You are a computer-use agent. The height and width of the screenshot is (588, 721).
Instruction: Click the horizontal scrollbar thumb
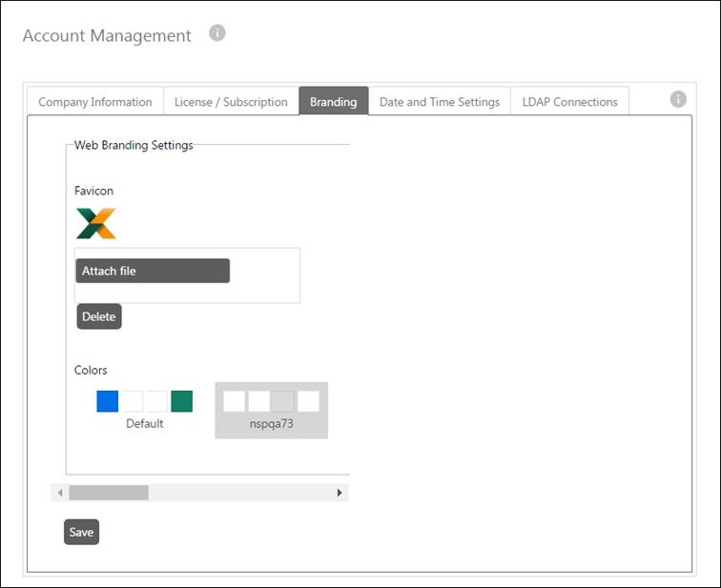[x=108, y=493]
